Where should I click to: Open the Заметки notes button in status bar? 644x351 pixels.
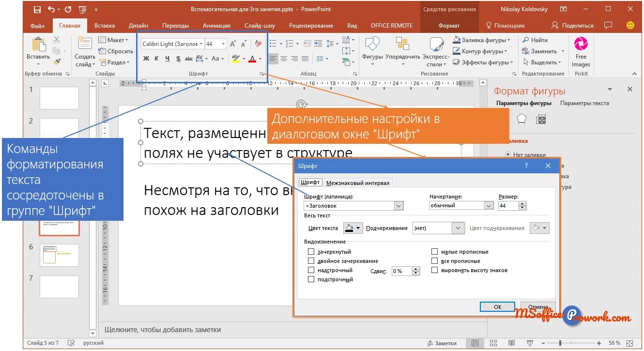pos(442,343)
